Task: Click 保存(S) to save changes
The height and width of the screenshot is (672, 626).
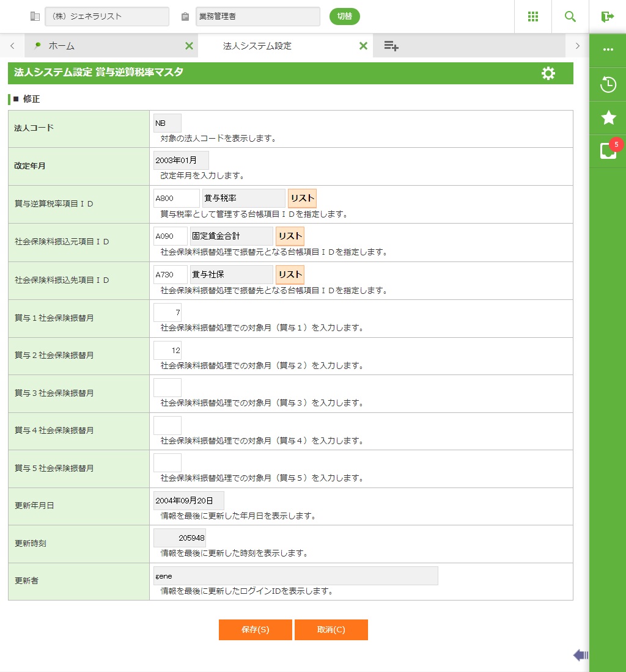Action: 255,630
